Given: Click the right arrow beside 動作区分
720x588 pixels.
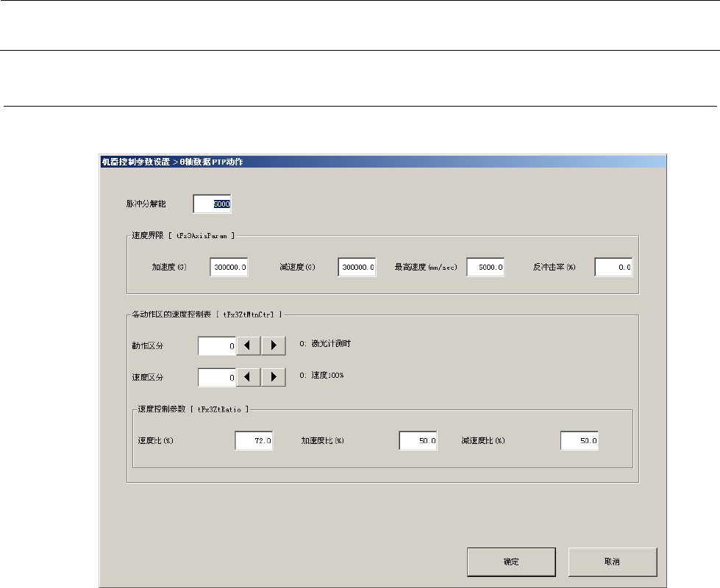Looking at the screenshot, I should tap(274, 347).
